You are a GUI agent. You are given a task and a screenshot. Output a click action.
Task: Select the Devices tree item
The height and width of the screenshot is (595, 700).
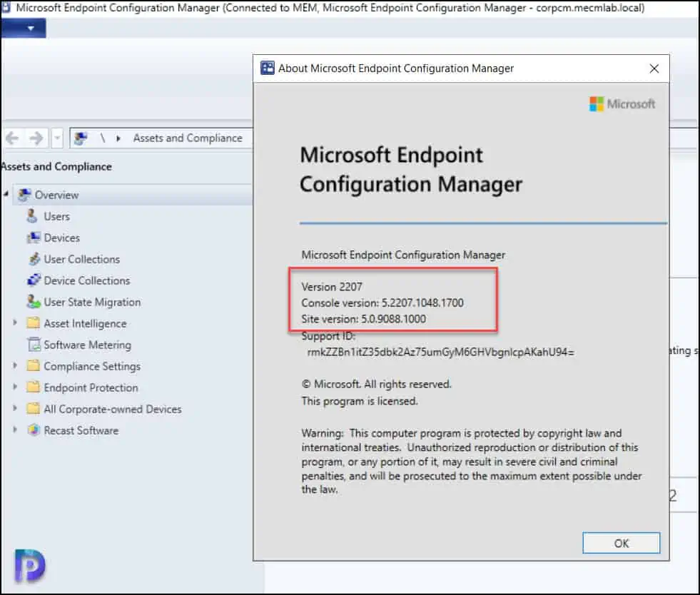pyautogui.click(x=61, y=238)
